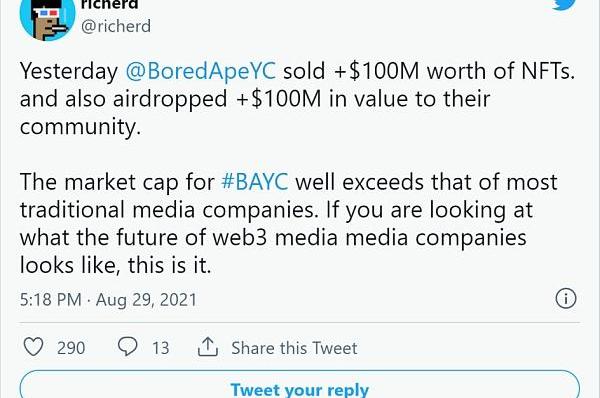Follow the @BoredApeYC mention link
The height and width of the screenshot is (398, 600).
point(201,71)
